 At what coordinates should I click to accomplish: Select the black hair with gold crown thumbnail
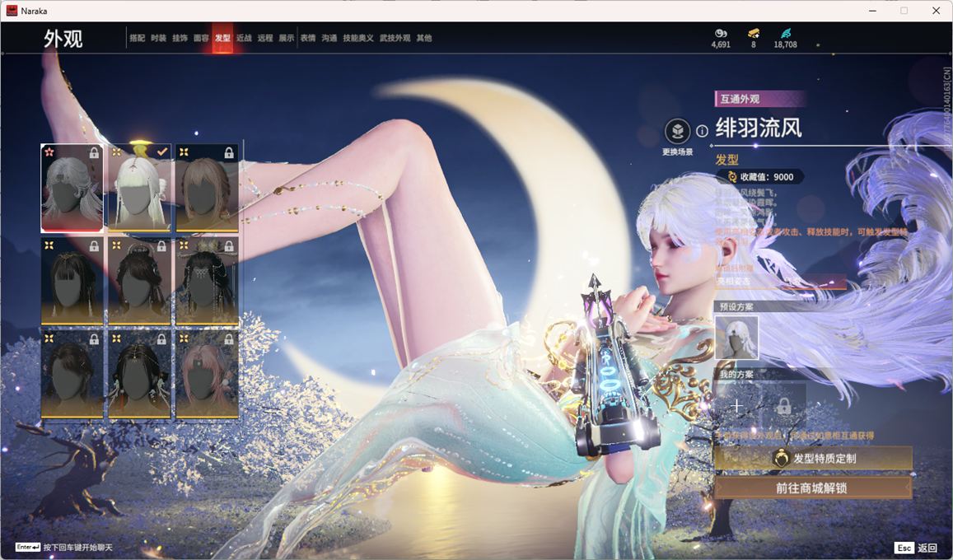click(x=207, y=281)
